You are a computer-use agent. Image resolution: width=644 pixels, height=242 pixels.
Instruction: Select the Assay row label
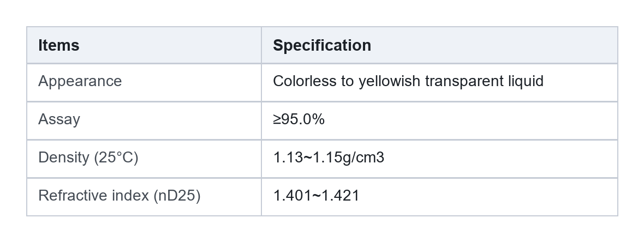pos(59,119)
